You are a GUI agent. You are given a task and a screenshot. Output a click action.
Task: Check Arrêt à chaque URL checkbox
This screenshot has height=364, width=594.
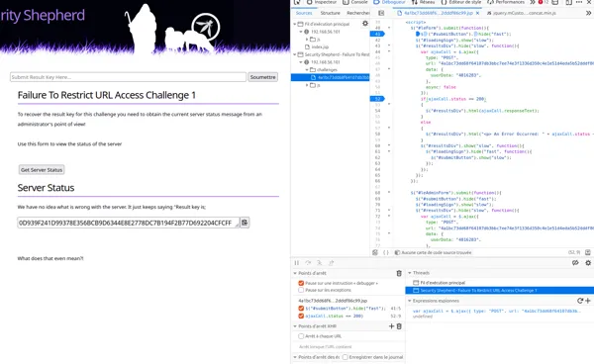tap(301, 336)
